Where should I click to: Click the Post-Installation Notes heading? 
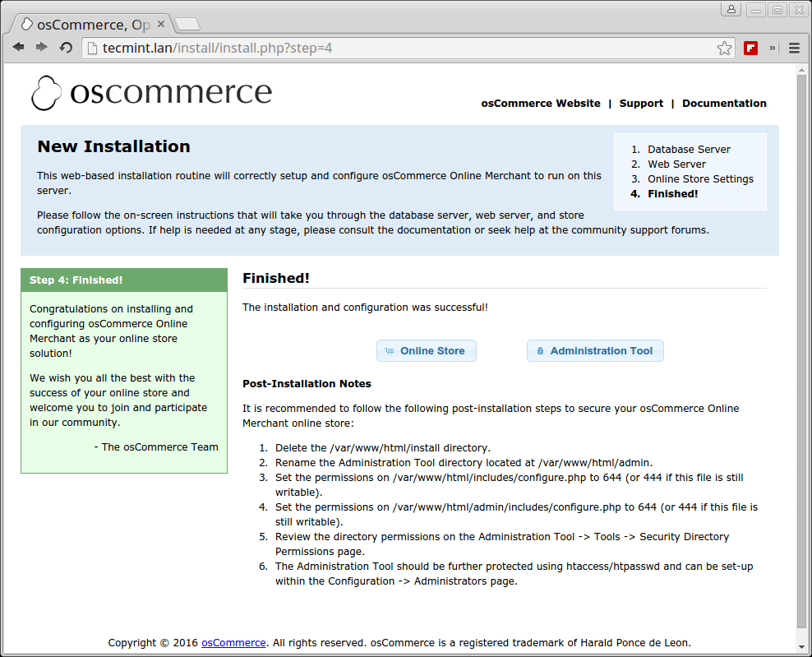307,383
